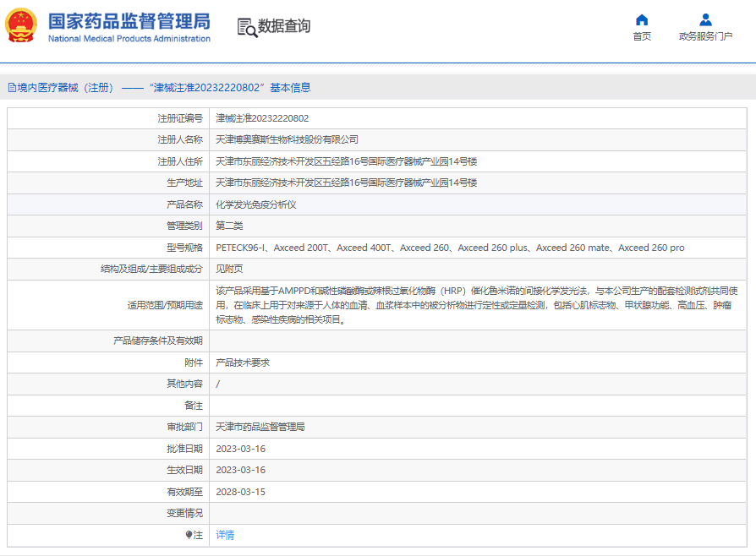This screenshot has width=756, height=556.
Task: Click the 结构及组成/主要组成成分 label
Action: point(151,269)
